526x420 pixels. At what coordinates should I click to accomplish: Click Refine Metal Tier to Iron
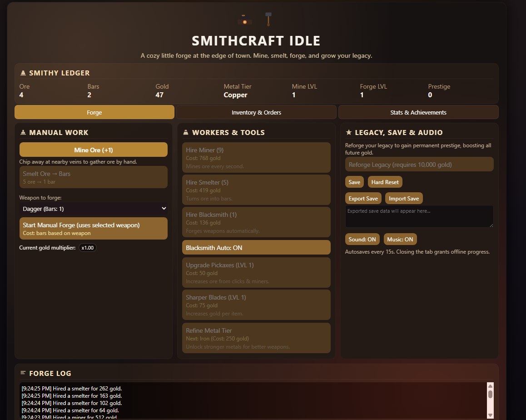256,338
